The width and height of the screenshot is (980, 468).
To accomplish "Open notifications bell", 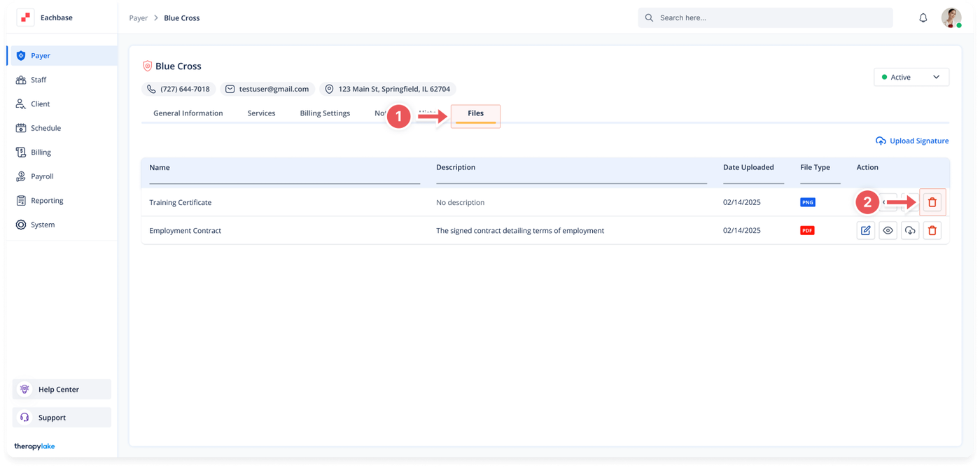I will tap(923, 17).
